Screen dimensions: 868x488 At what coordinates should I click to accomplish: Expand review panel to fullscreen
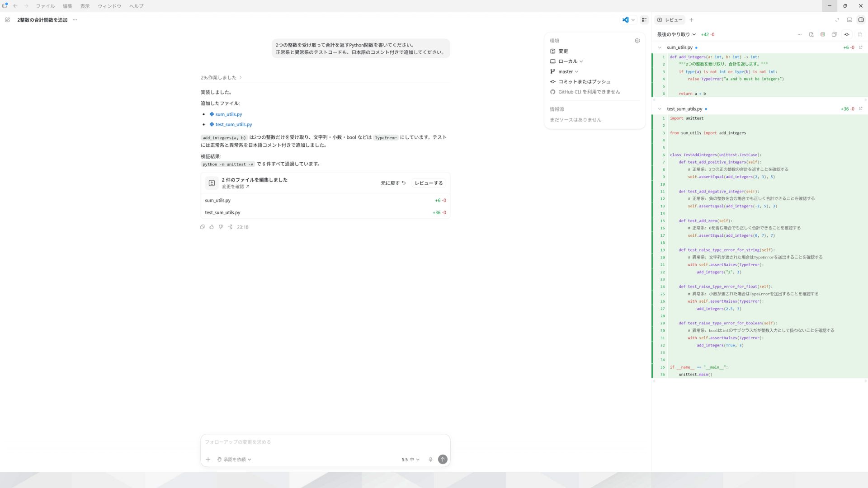coord(837,20)
